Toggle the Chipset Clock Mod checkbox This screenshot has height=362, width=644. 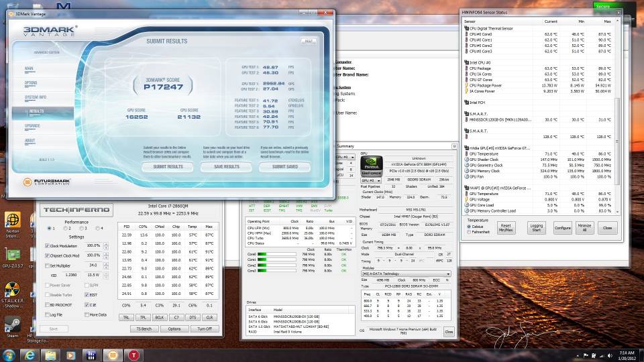point(47,255)
